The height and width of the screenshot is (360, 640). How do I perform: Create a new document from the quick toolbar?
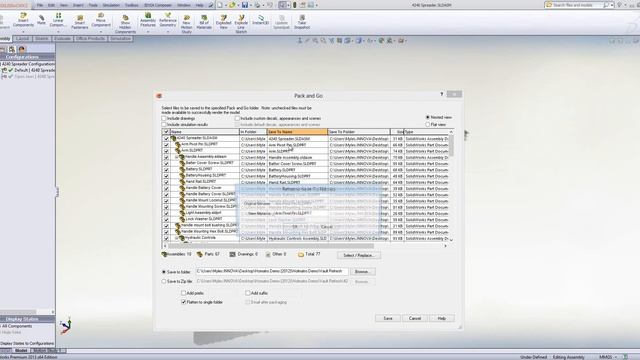pos(220,5)
